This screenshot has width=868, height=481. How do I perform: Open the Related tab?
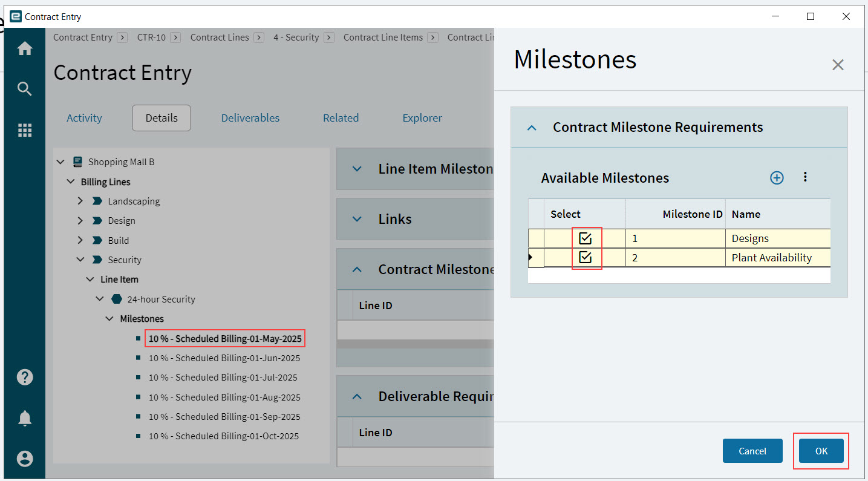[x=341, y=118]
